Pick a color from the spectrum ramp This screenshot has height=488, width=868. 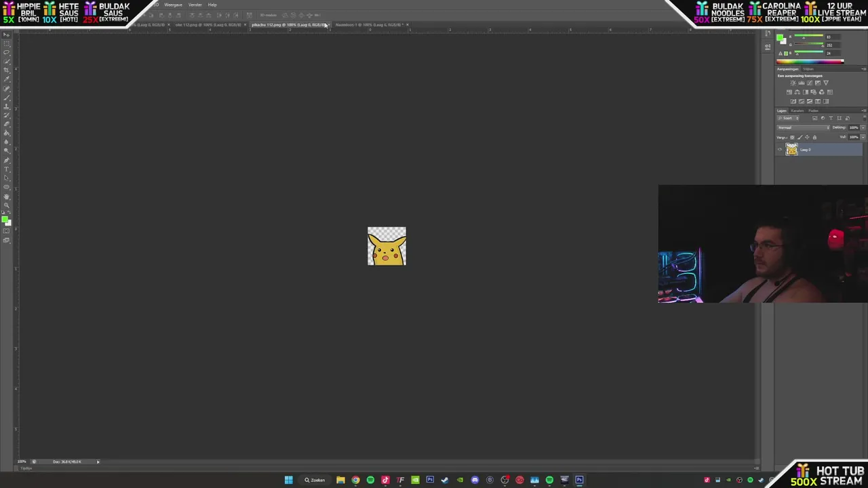coord(810,62)
